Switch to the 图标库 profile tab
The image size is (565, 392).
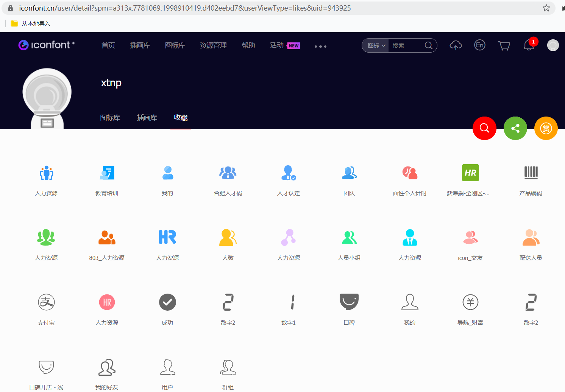tap(110, 118)
